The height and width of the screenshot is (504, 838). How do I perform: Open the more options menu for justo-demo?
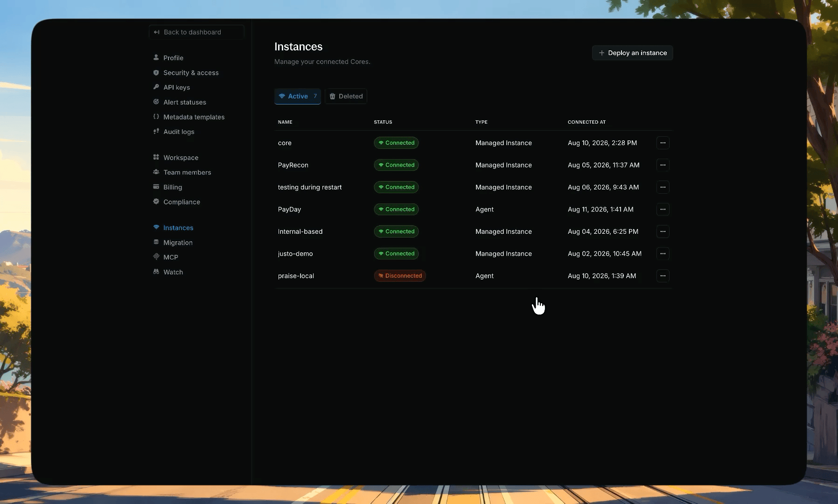pyautogui.click(x=663, y=253)
